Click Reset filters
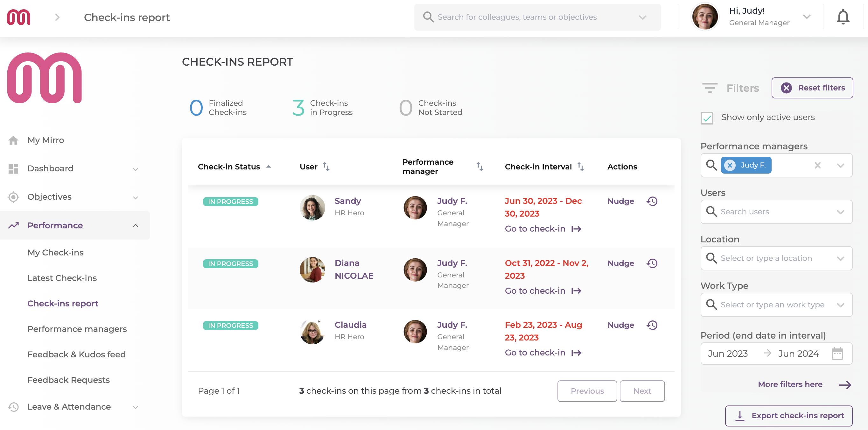Viewport: 868px width, 430px height. click(x=812, y=88)
